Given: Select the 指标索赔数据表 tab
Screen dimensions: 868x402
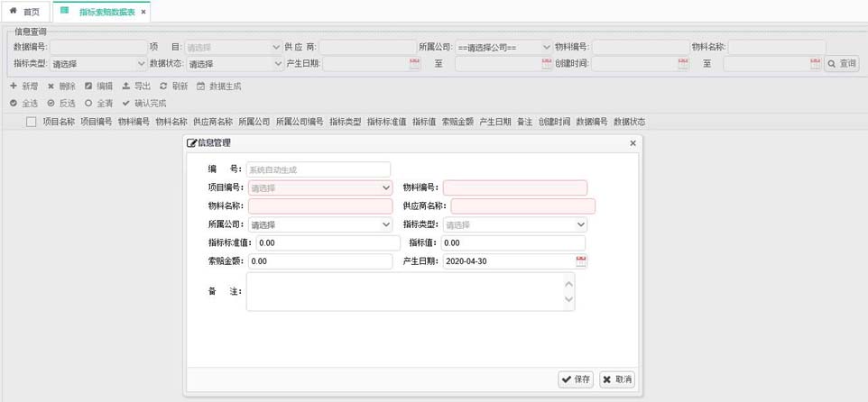Looking at the screenshot, I should pos(100,12).
